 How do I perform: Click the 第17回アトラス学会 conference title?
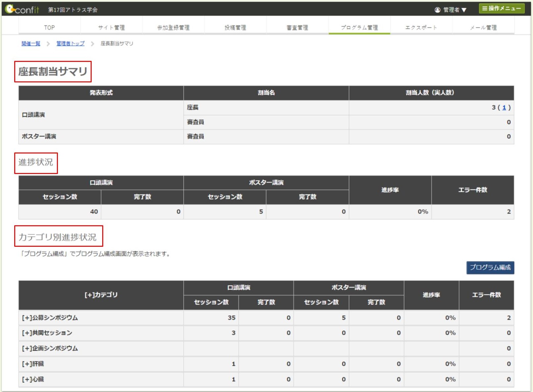pyautogui.click(x=73, y=10)
